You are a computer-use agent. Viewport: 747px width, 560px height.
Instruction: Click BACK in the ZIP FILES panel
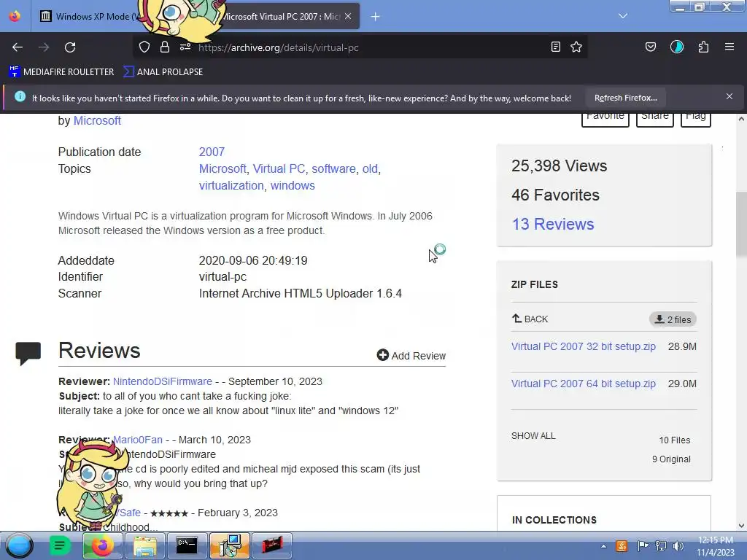tap(530, 319)
